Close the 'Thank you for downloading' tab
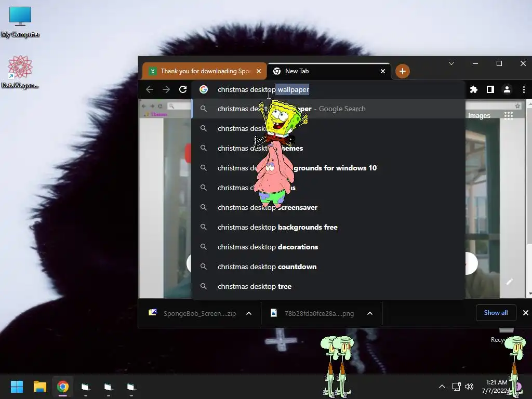The image size is (532, 399). (x=259, y=71)
